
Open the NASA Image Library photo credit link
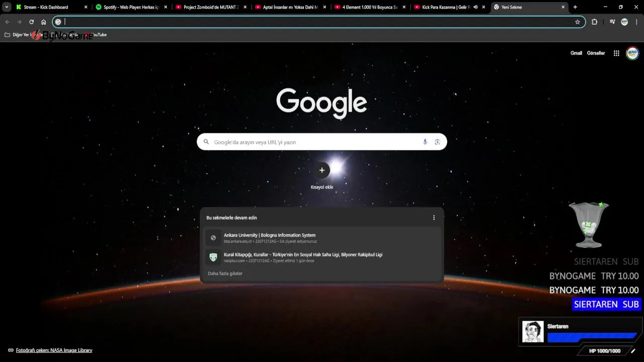[54, 350]
